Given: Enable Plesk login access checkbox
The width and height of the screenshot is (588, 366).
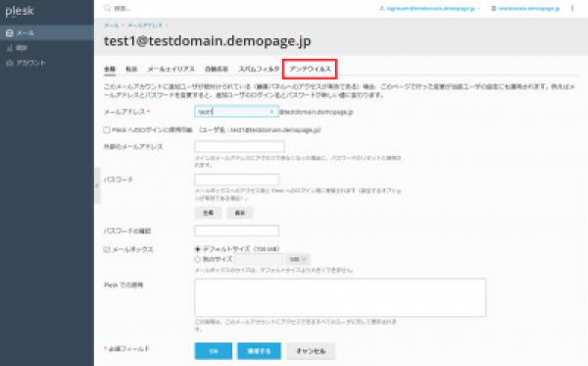Looking at the screenshot, I should (x=107, y=130).
